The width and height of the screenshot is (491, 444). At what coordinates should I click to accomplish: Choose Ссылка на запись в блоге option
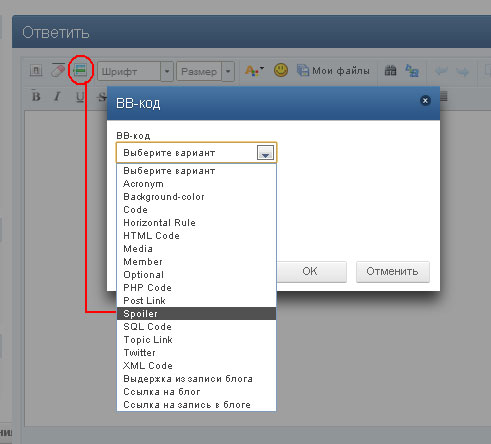(x=196, y=405)
